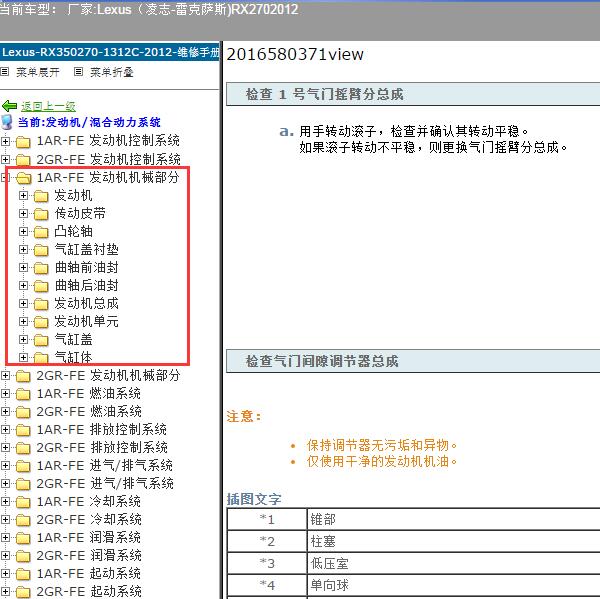Screen dimensions: 600x599
Task: Click folder icon next to 曲轴后油封
Action: pyautogui.click(x=41, y=286)
